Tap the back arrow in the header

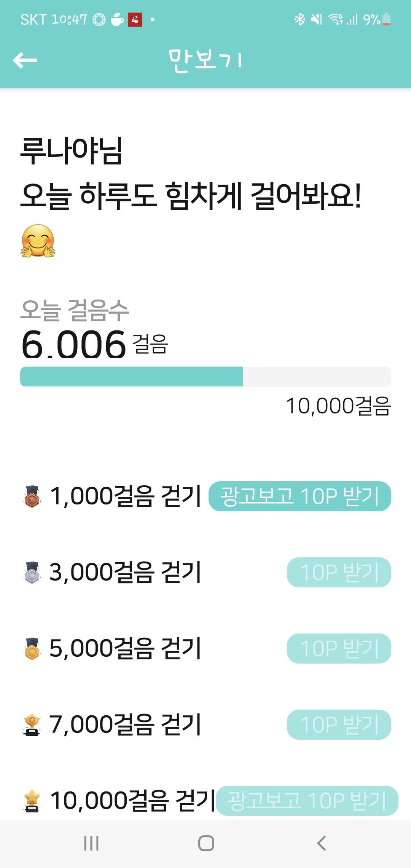point(25,60)
